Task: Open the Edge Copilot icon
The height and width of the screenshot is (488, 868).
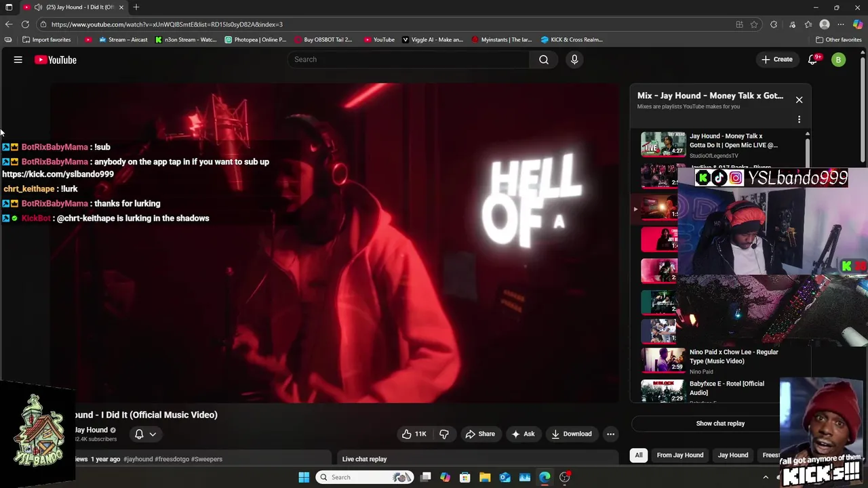Action: [858, 24]
